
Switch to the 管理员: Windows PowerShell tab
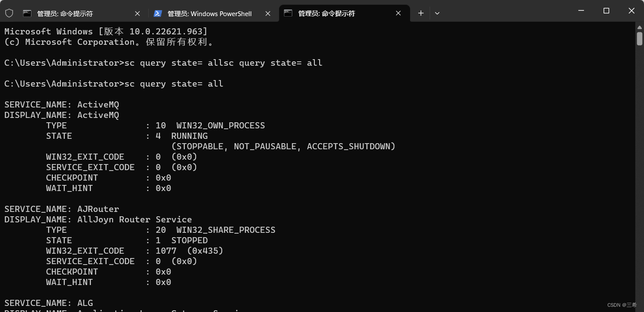click(x=209, y=13)
